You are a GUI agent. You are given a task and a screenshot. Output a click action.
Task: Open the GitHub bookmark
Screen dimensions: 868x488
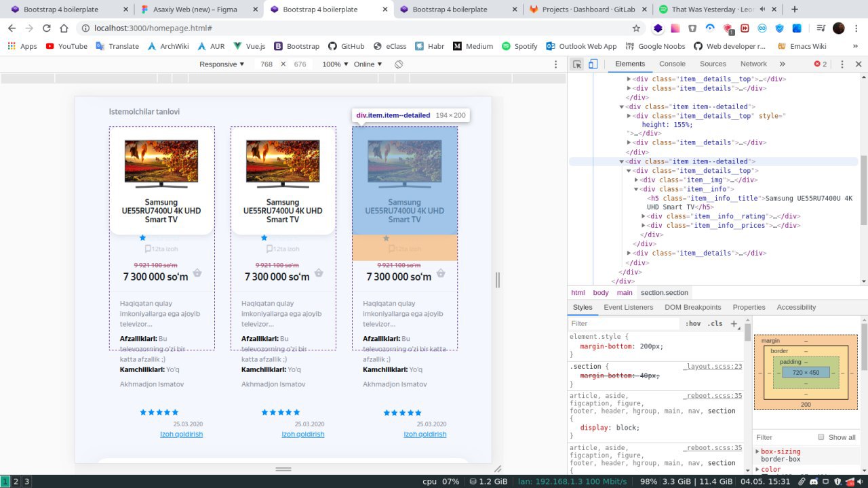(x=346, y=46)
